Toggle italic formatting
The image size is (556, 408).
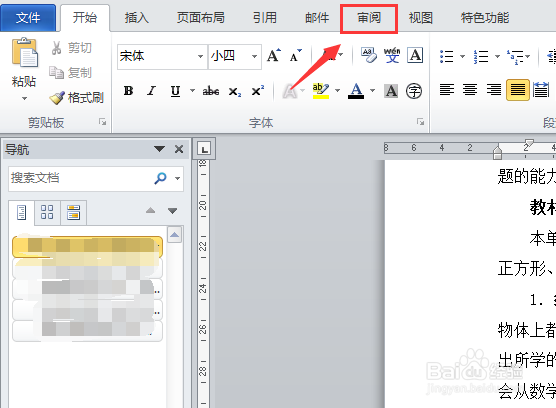(x=151, y=91)
